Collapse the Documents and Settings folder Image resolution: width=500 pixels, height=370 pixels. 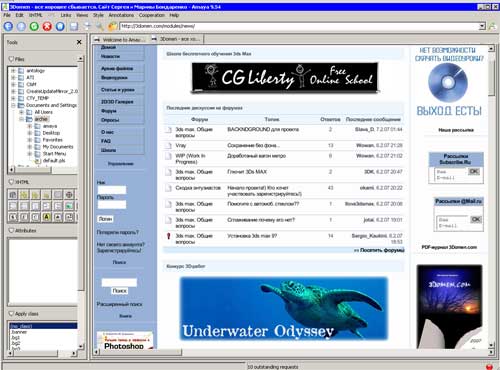coord(13,105)
